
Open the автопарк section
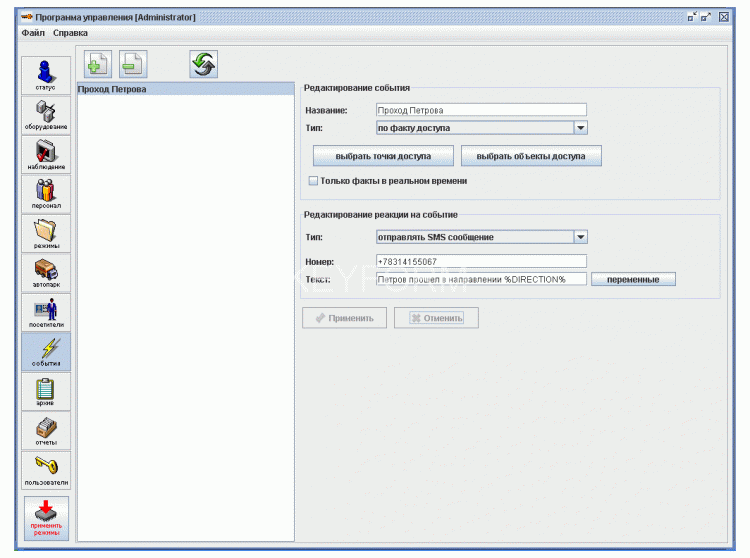(46, 272)
